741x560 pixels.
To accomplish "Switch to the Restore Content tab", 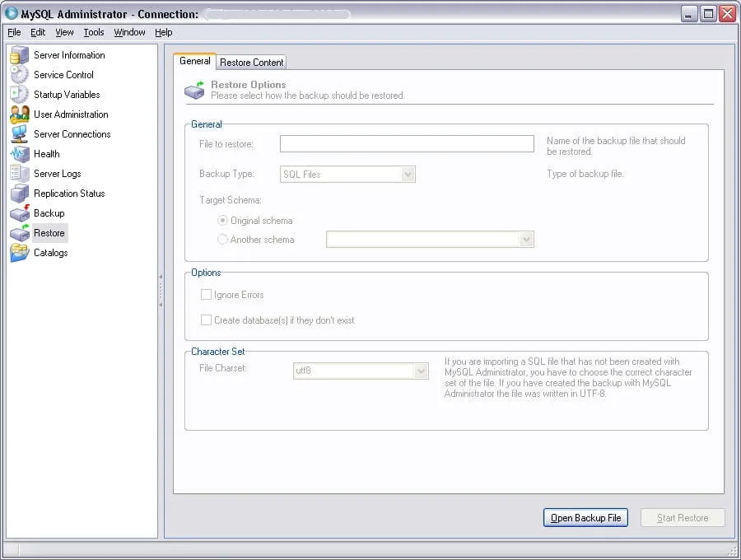I will coord(252,63).
